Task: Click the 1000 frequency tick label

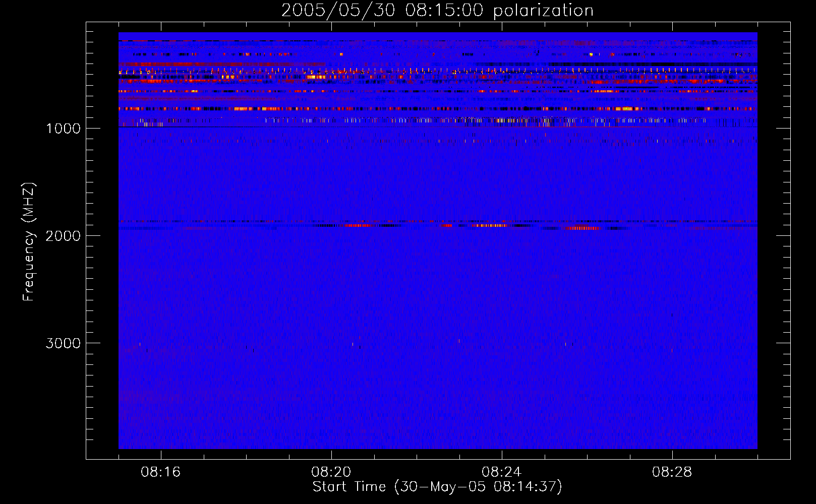Action: pyautogui.click(x=63, y=129)
